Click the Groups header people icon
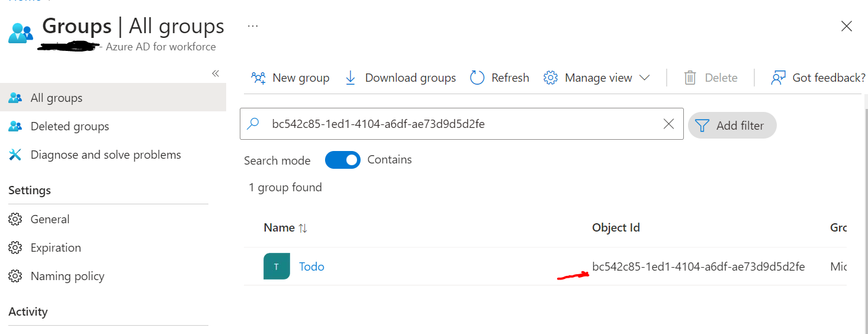 (x=21, y=32)
